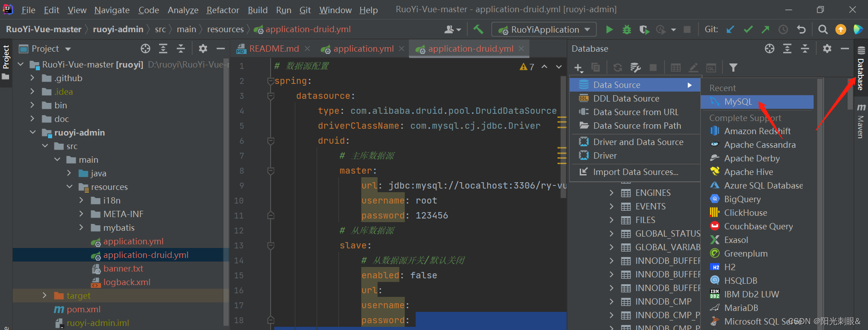Rollback changes with undo arrow icon

pyautogui.click(x=801, y=29)
